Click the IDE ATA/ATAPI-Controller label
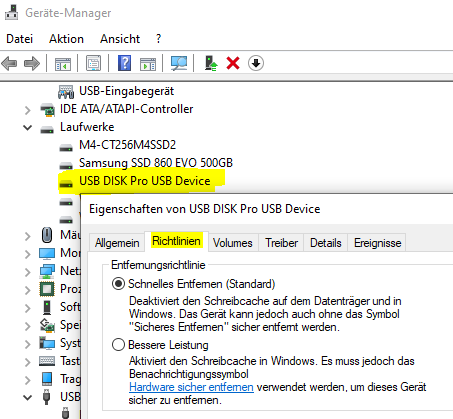Viewport: 453px width, 419px height. point(126,109)
